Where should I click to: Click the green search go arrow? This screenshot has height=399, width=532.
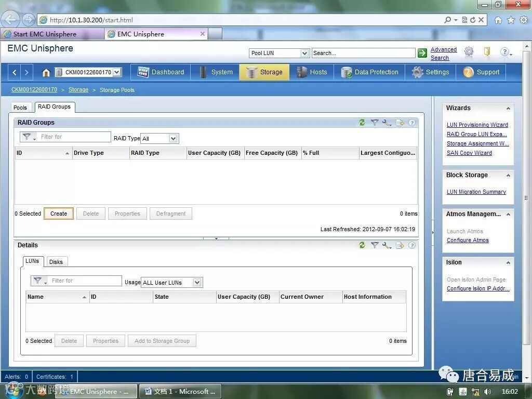pos(422,53)
